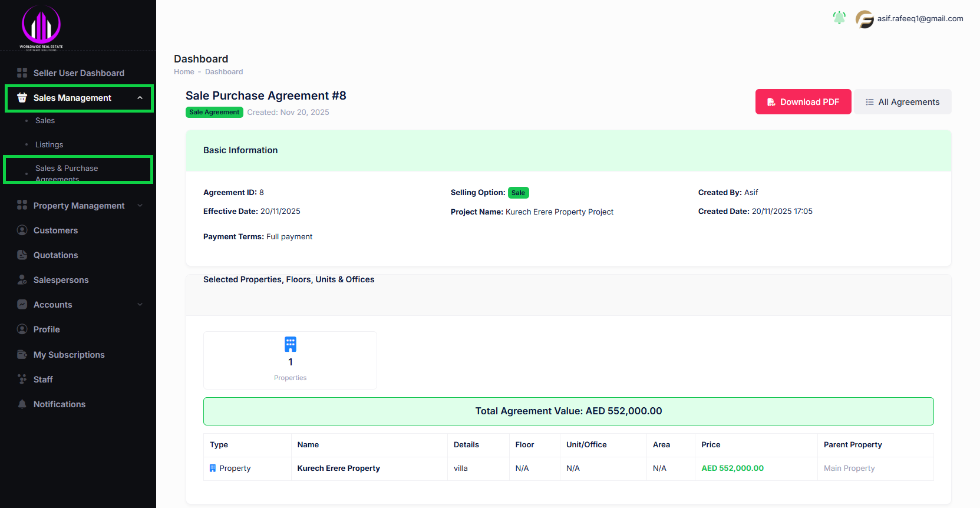Click the green Sale selling option badge

point(519,193)
